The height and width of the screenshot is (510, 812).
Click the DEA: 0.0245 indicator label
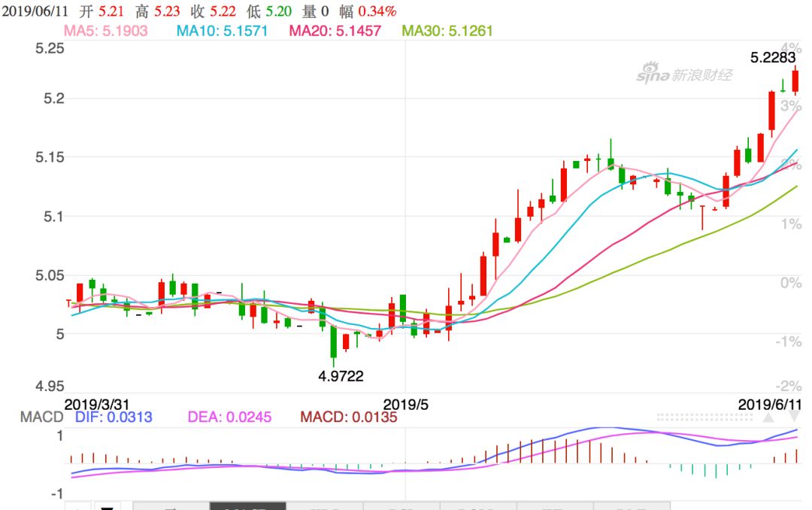229,417
